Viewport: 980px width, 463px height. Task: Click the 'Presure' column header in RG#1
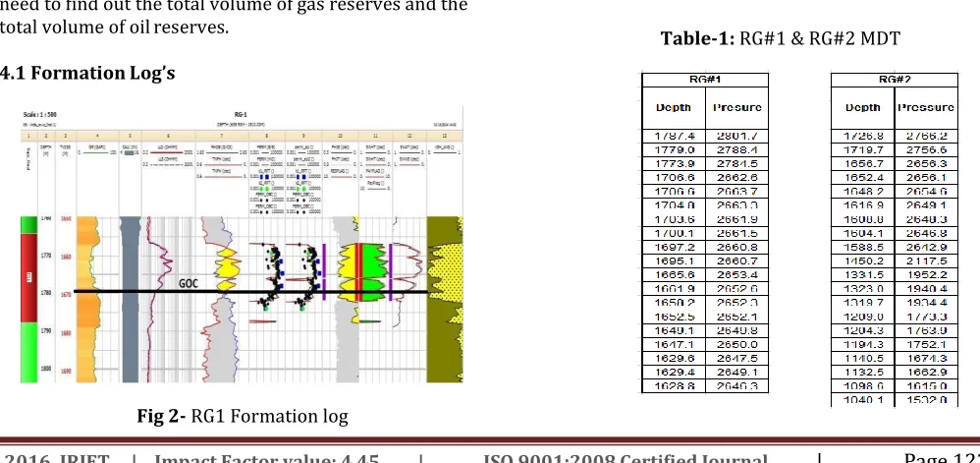[x=736, y=107]
